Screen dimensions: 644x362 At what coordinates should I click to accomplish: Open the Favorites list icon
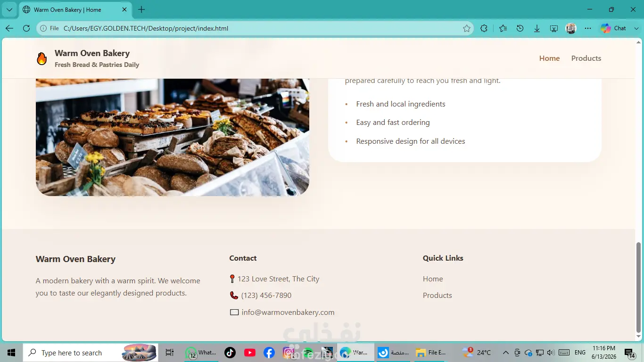[503, 28]
